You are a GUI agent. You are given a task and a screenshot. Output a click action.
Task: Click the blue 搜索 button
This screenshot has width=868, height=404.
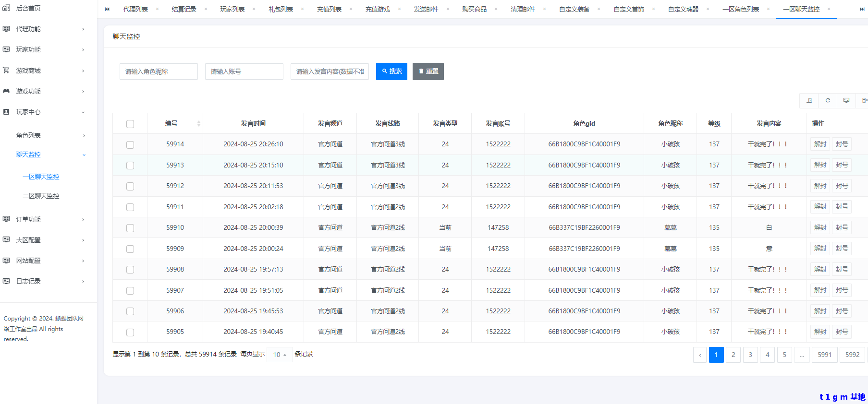click(x=391, y=71)
